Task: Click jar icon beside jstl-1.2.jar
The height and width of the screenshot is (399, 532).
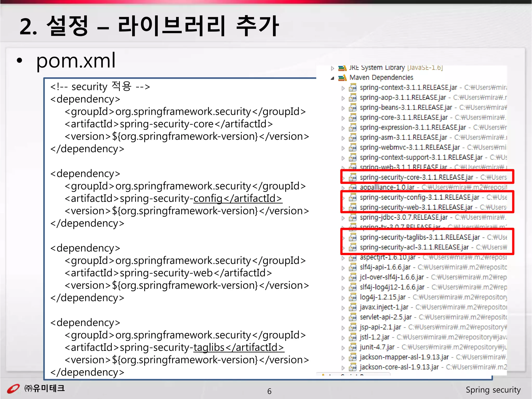Action: (x=353, y=337)
